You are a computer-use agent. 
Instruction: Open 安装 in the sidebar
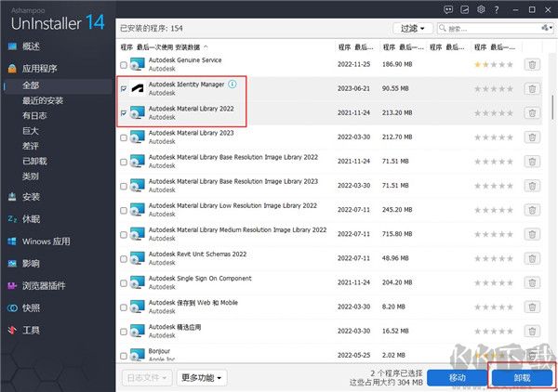pos(31,197)
